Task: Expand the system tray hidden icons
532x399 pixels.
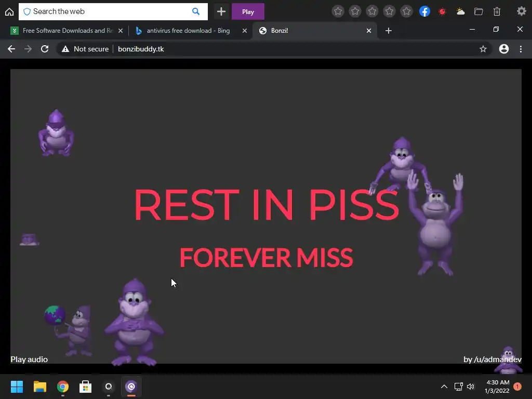Action: point(444,387)
